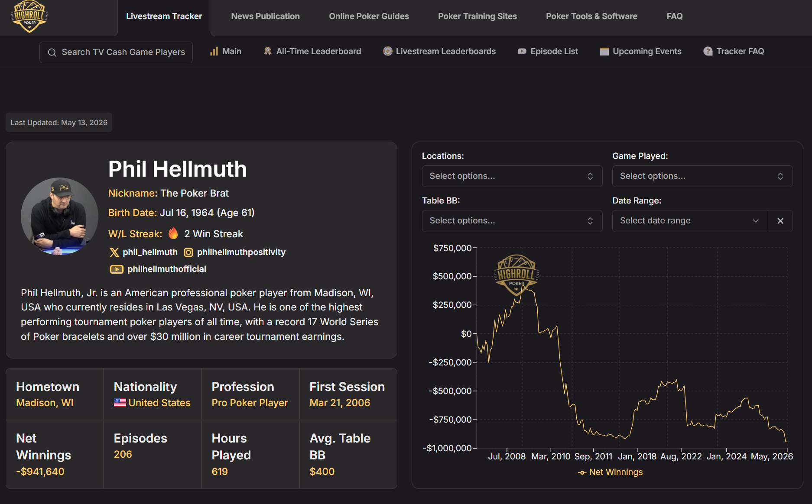Switch to the News Publication tab
This screenshot has height=504, width=812.
tap(265, 16)
